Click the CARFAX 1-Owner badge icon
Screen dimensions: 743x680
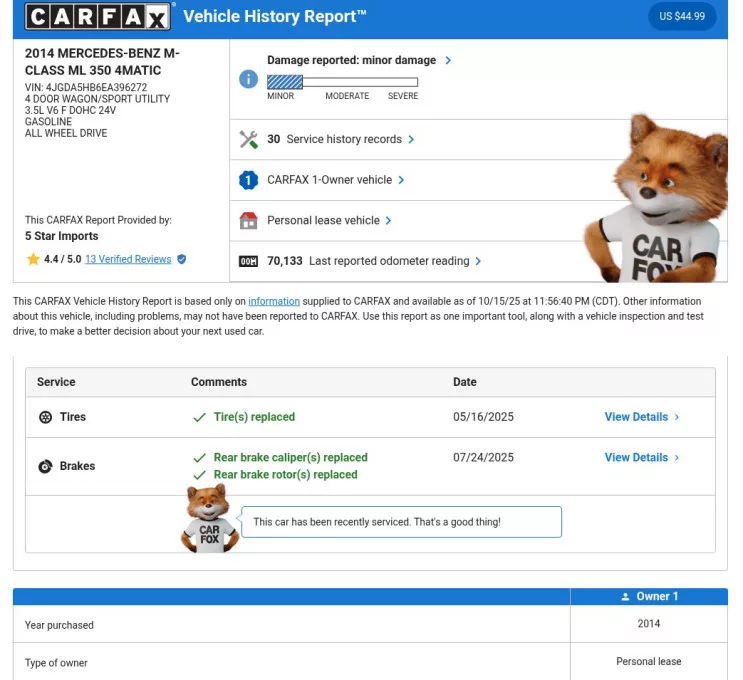pos(249,181)
